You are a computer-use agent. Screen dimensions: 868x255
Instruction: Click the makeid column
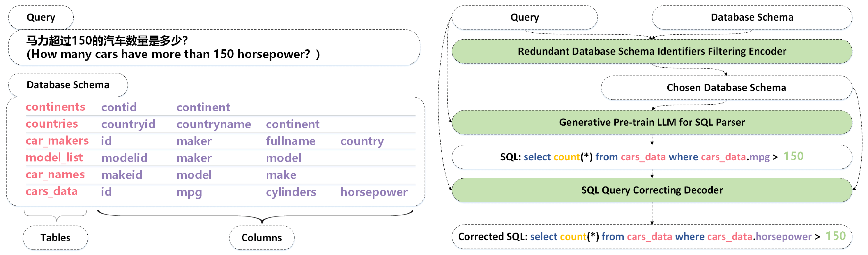pyautogui.click(x=122, y=175)
